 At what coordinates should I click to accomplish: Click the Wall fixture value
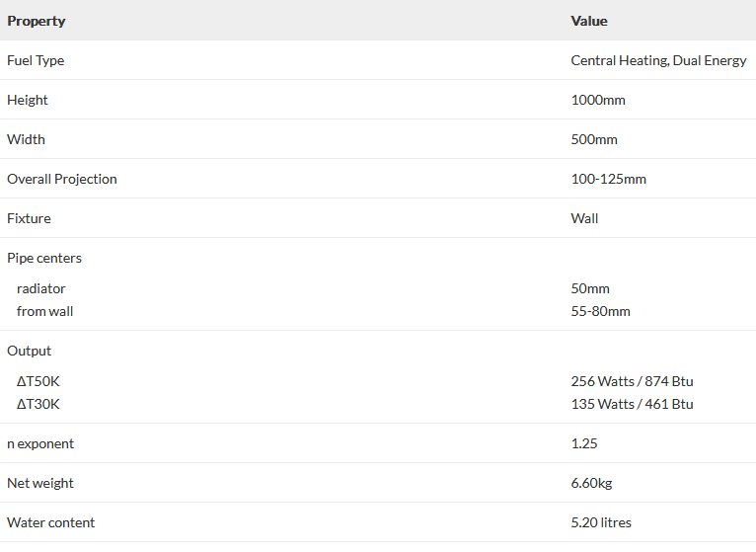pyautogui.click(x=584, y=218)
